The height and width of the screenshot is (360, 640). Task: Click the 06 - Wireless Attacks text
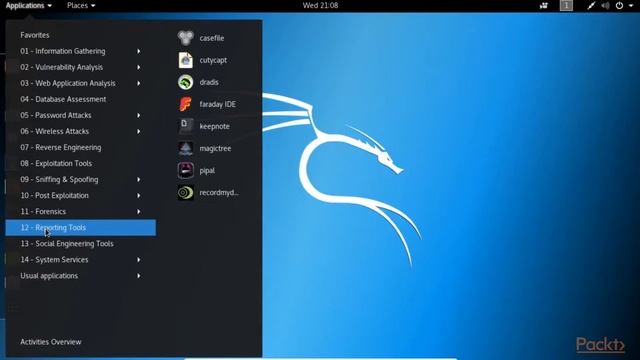pos(55,131)
